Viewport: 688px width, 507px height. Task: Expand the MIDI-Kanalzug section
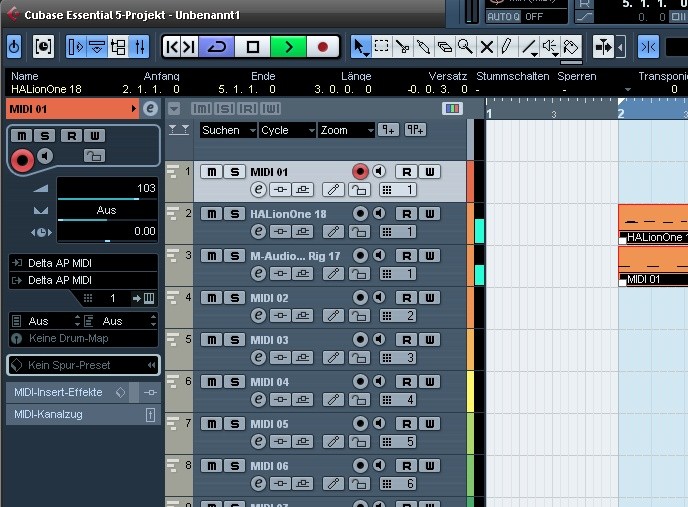click(x=83, y=414)
